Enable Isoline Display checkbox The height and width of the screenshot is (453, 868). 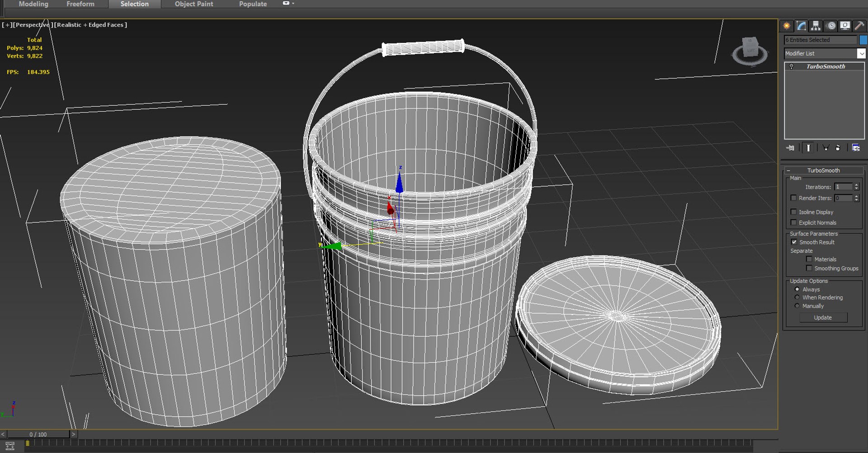pyautogui.click(x=793, y=212)
